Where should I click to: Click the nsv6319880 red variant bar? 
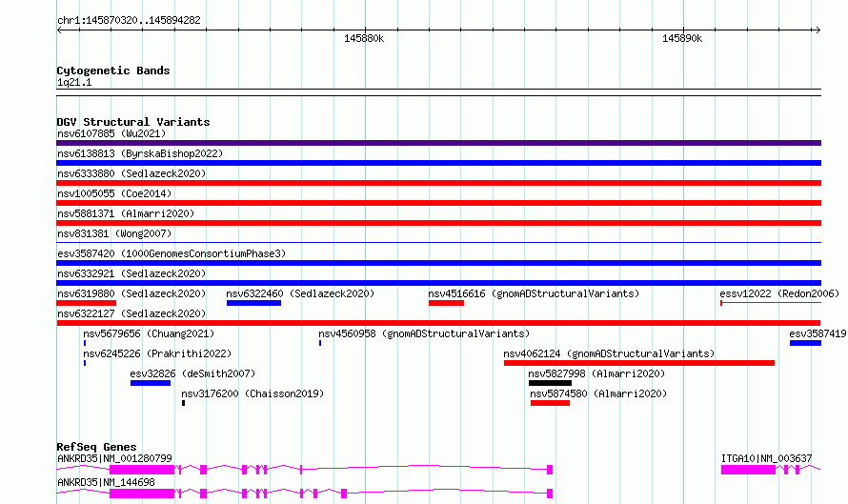tap(86, 303)
